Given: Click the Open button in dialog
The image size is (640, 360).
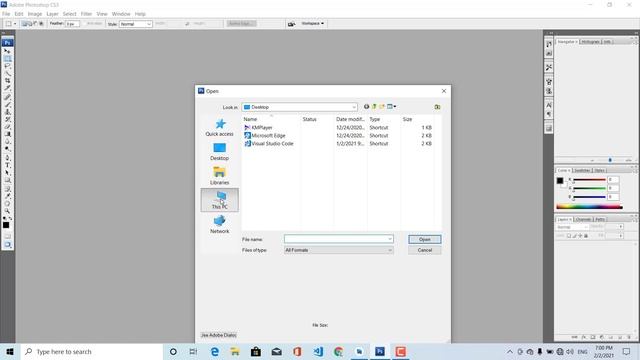Looking at the screenshot, I should point(424,239).
